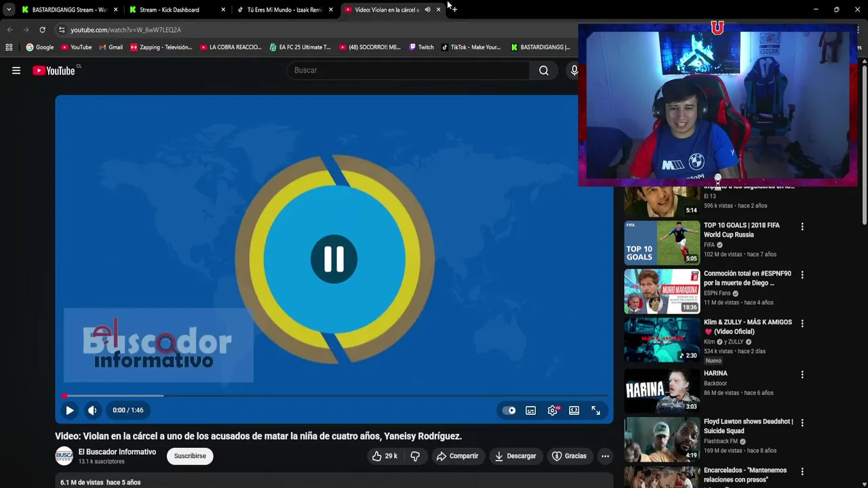This screenshot has height=488, width=868.
Task: Open the YouTube bookmark
Action: 77,47
